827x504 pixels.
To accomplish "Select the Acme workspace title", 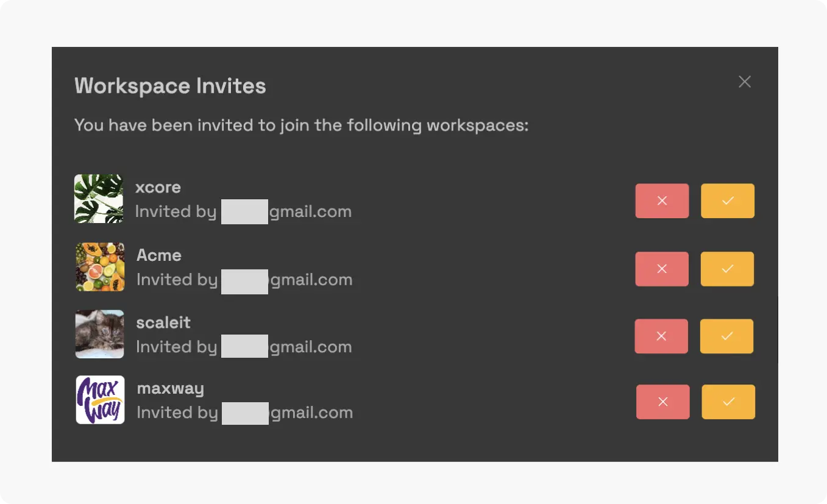I will click(x=158, y=255).
